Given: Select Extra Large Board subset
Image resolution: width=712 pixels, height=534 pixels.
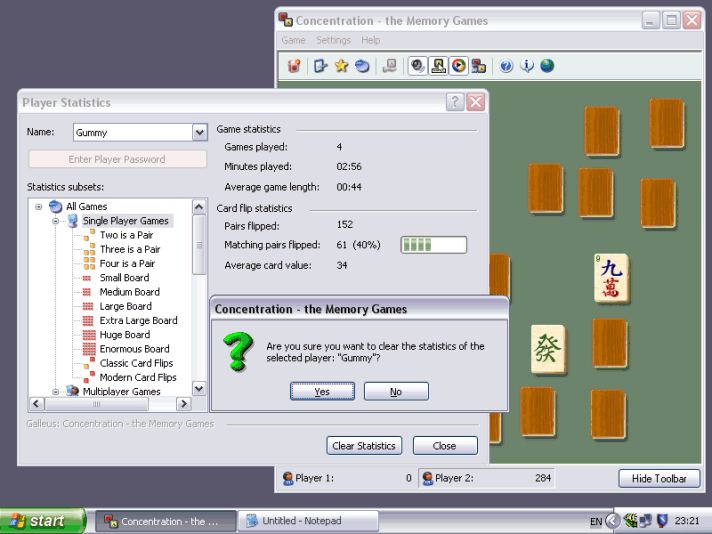Looking at the screenshot, I should tap(138, 321).
